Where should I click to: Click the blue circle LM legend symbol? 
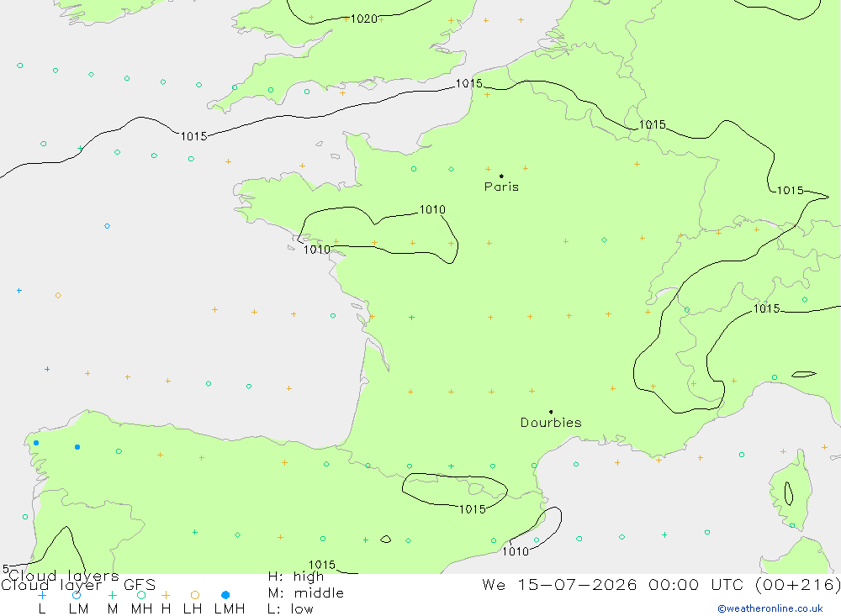point(77,595)
